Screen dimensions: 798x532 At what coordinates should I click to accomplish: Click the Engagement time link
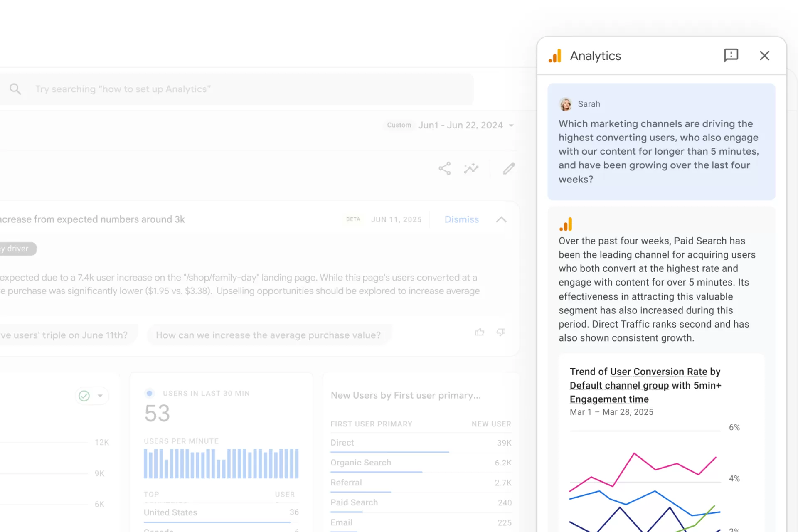609,399
